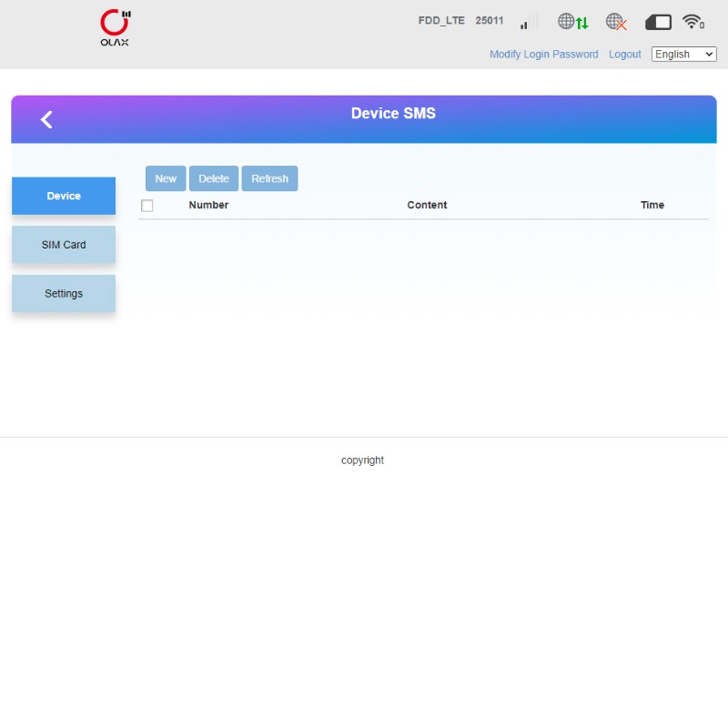Log out via the Logout link

click(x=624, y=55)
